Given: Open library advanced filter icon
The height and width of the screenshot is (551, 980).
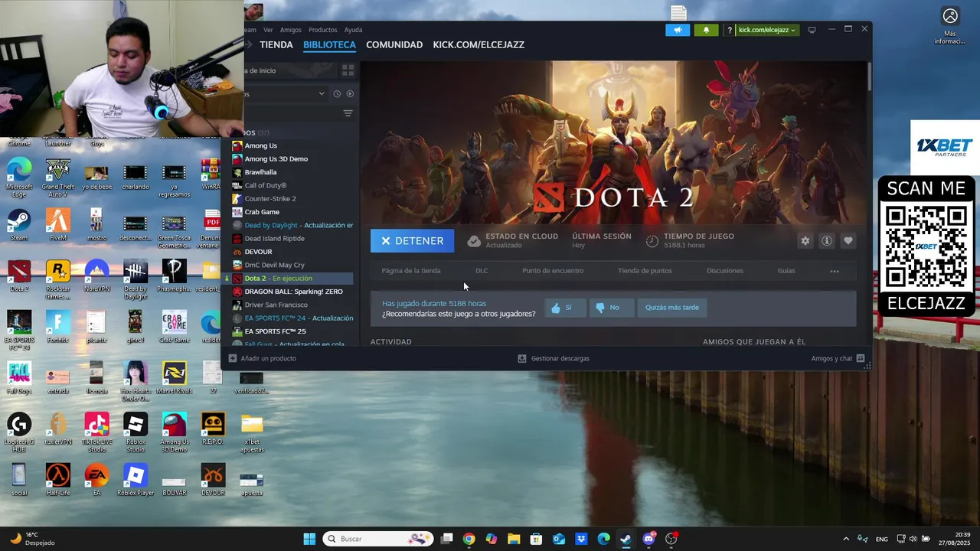Looking at the screenshot, I should [x=348, y=113].
